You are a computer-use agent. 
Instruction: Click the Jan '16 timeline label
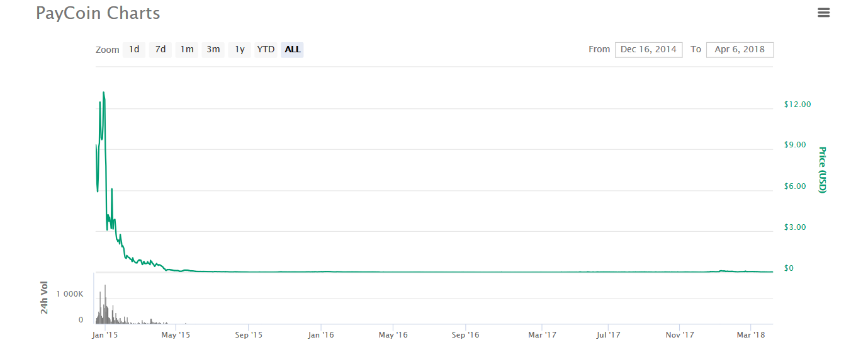point(322,335)
